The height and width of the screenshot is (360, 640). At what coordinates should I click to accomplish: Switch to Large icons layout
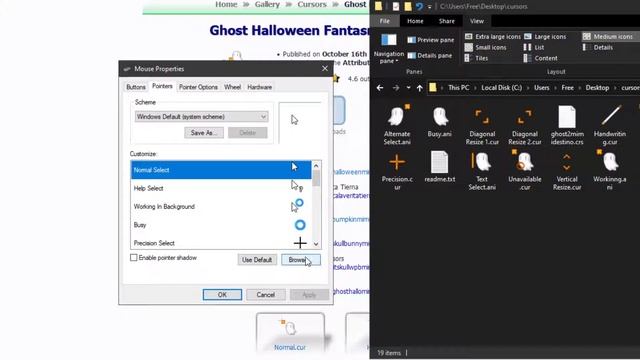point(545,37)
